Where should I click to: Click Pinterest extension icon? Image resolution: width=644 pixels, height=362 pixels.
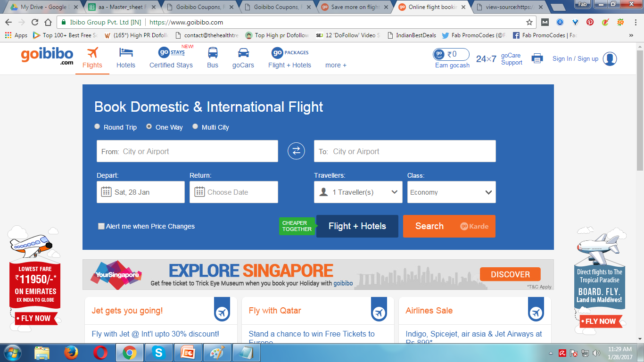(x=590, y=22)
